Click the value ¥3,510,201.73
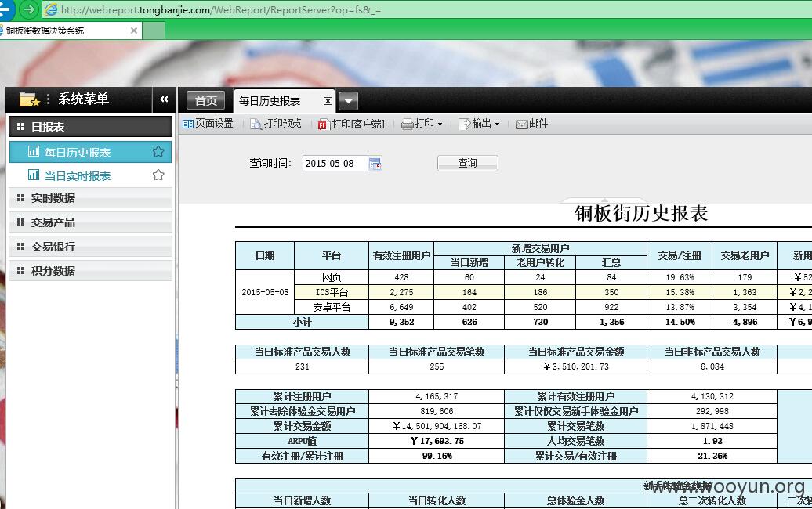The height and width of the screenshot is (509, 812). 575,366
